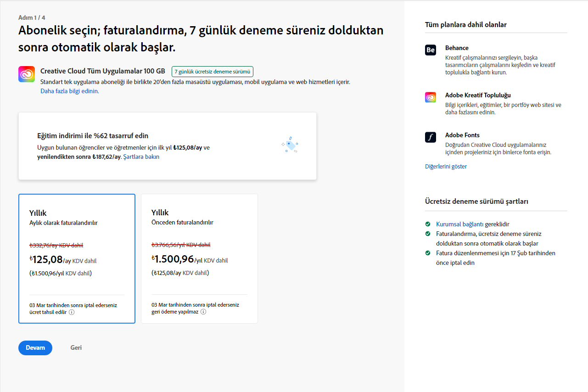
Task: Click green checkmark beside 'Fatura düzenlenmemesi için'
Action: point(428,253)
